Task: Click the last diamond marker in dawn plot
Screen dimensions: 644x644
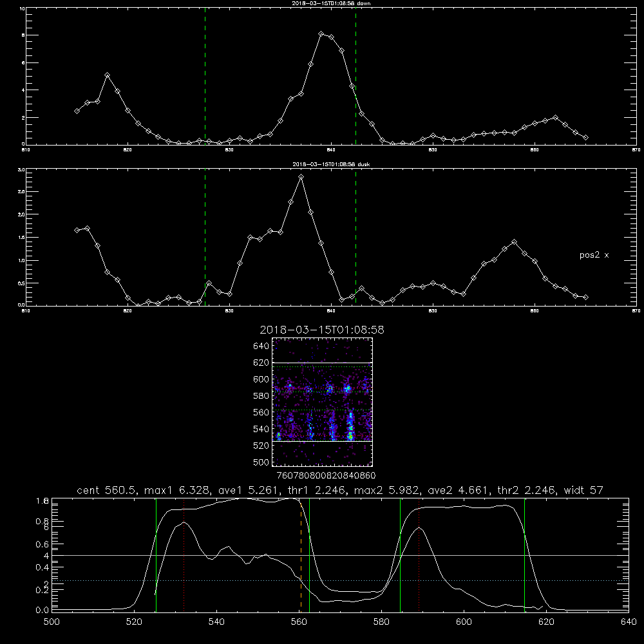Action: (x=585, y=138)
